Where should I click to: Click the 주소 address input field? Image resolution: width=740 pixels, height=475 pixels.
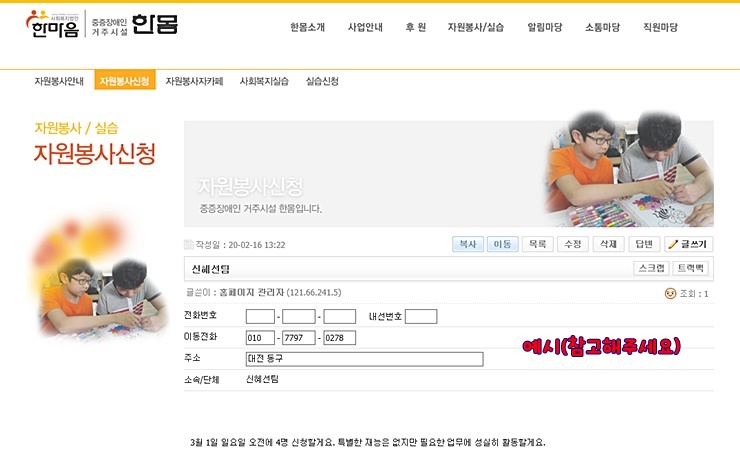(364, 359)
